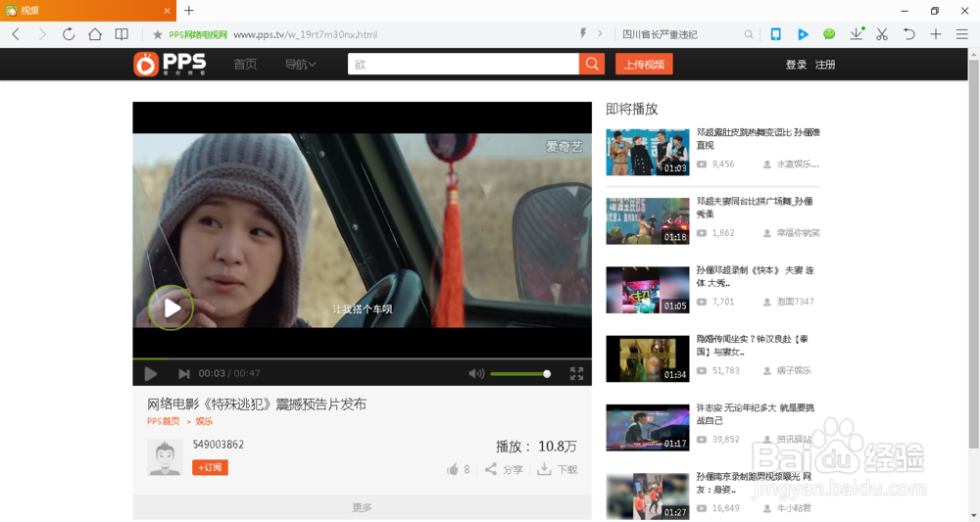Click the orange search button on PPS
Image resolution: width=980 pixels, height=522 pixels.
[x=592, y=64]
